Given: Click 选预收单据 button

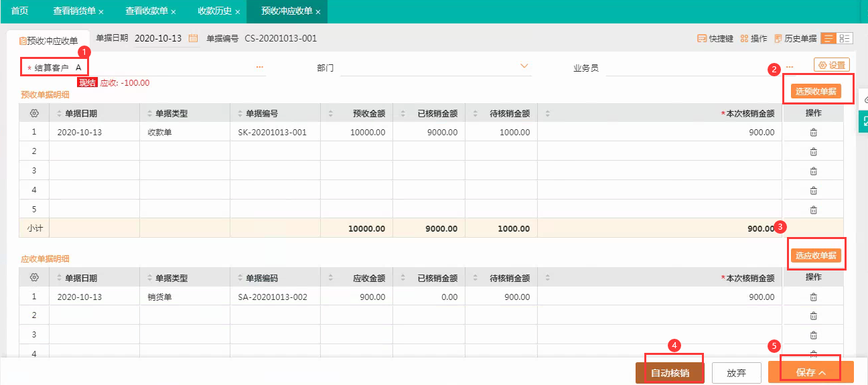Looking at the screenshot, I should click(816, 92).
